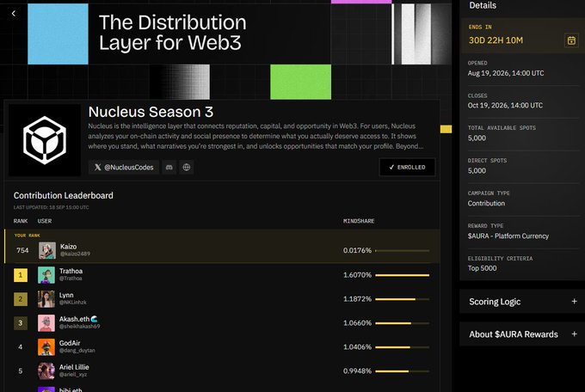Click the 1.0406% mindshare value
Screen dimensions: 585x392
point(357,347)
